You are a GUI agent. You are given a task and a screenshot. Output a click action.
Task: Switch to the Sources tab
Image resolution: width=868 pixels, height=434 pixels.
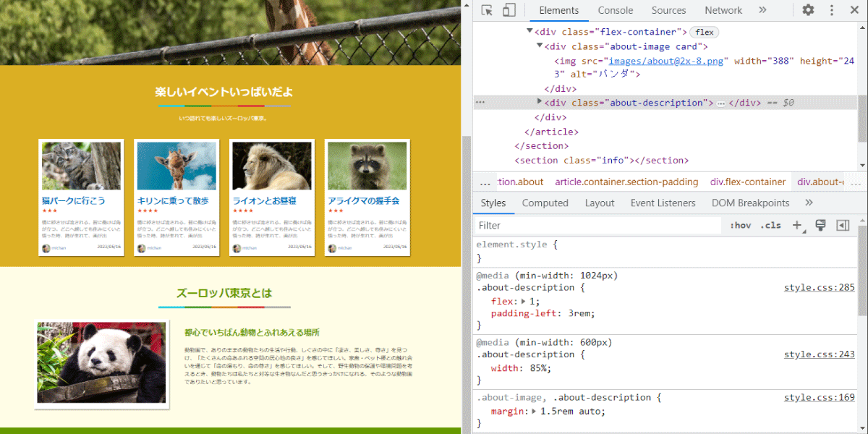pyautogui.click(x=668, y=10)
